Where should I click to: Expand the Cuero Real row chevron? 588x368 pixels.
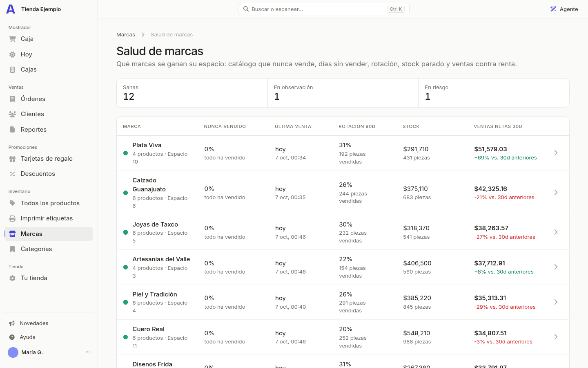pos(556,337)
